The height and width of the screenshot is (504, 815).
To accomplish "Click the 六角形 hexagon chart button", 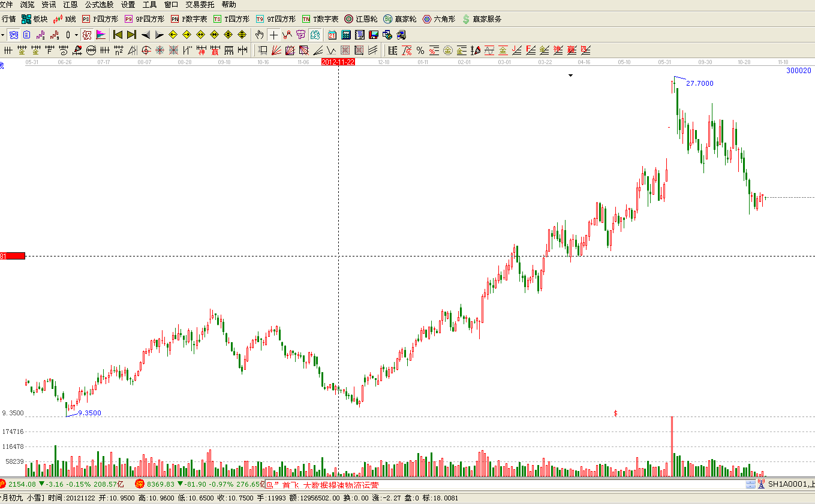I will coord(438,19).
